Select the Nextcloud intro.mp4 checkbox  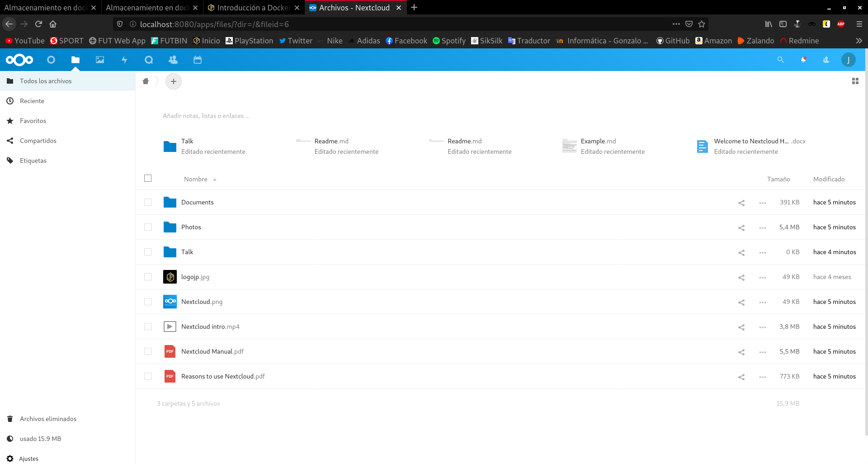coord(148,327)
